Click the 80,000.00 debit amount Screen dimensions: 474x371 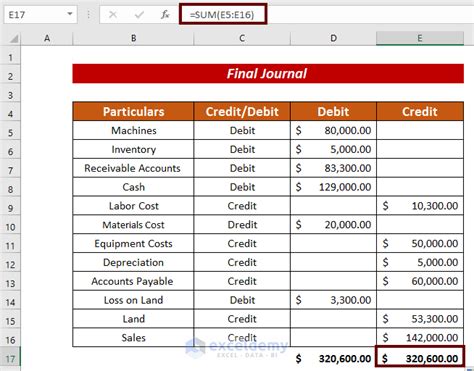[x=333, y=130]
